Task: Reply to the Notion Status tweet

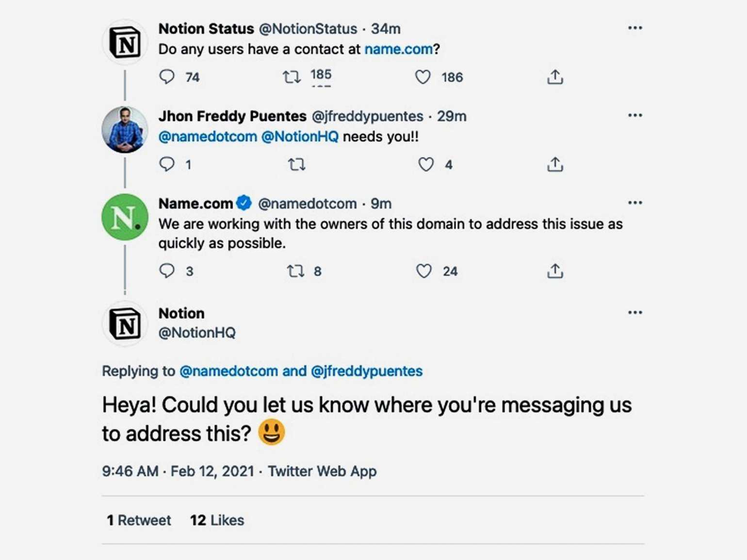Action: pos(167,77)
